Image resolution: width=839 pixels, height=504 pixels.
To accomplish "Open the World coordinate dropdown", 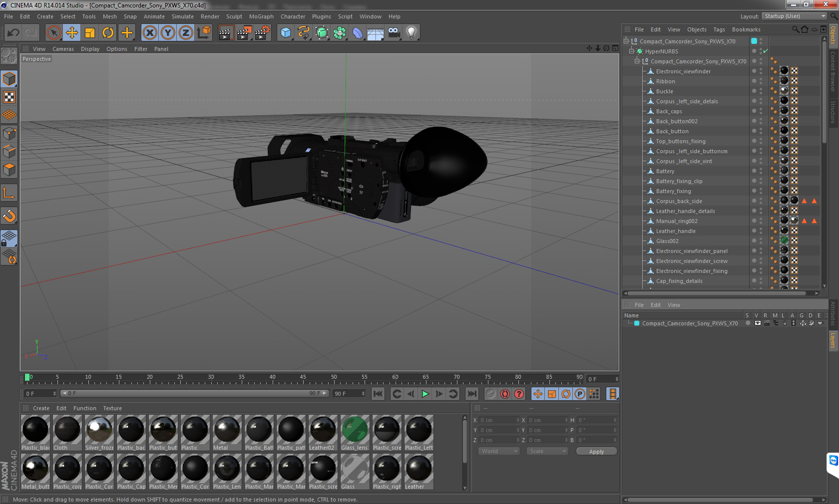I will point(499,451).
